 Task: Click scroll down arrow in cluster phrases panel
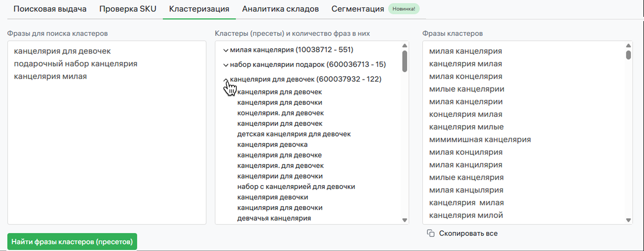628,220
